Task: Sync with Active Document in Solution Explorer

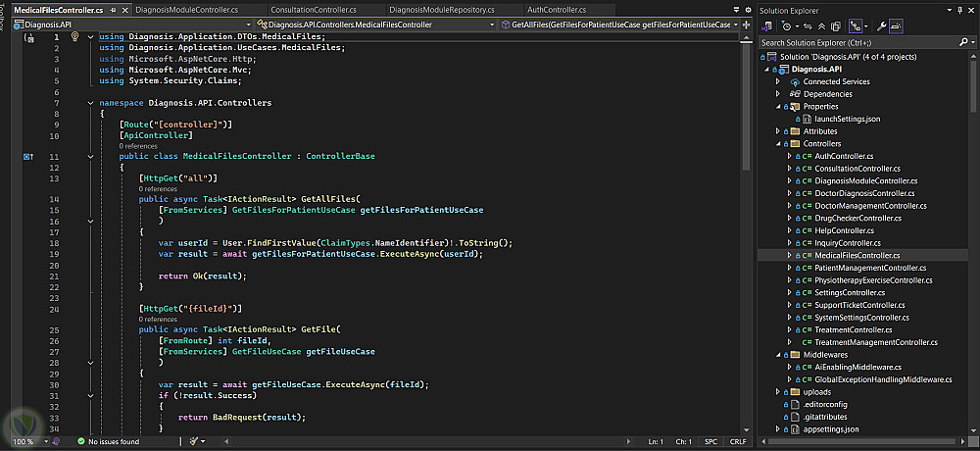Action: pyautogui.click(x=808, y=26)
